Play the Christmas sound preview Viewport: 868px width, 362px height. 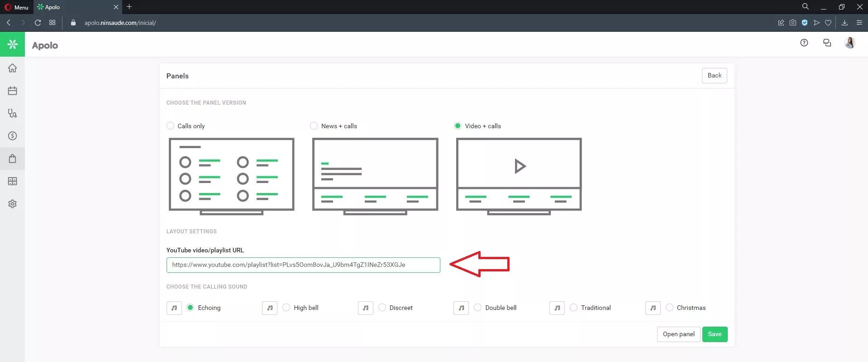(653, 308)
